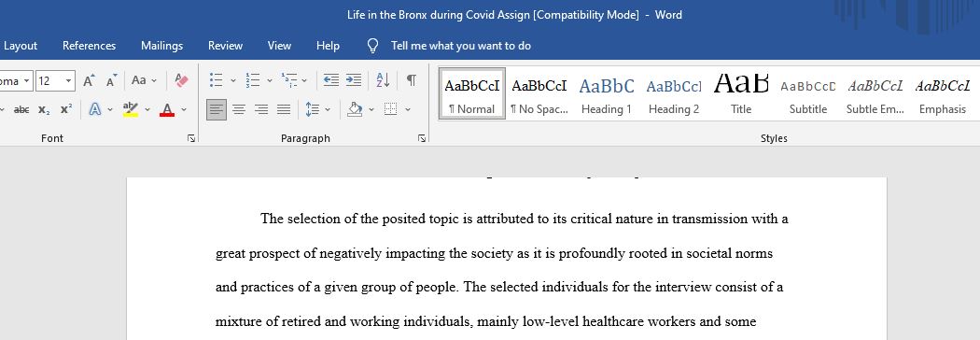Align text left
The height and width of the screenshot is (340, 980).
pyautogui.click(x=217, y=109)
